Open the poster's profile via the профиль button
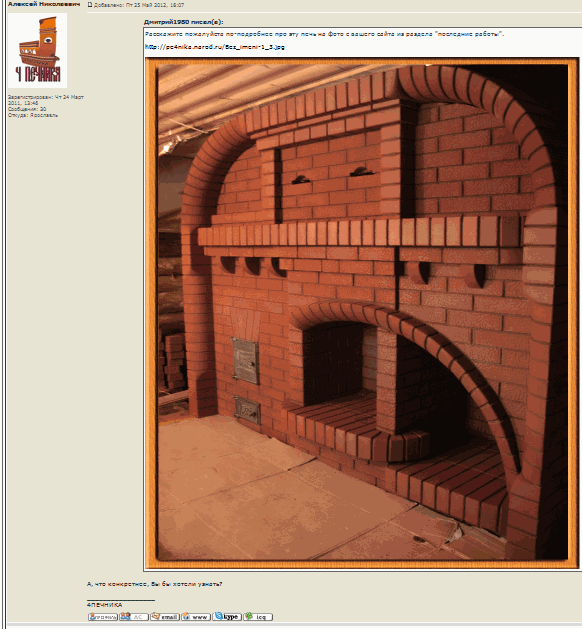Viewport: 582px width, 629px height. [103, 617]
